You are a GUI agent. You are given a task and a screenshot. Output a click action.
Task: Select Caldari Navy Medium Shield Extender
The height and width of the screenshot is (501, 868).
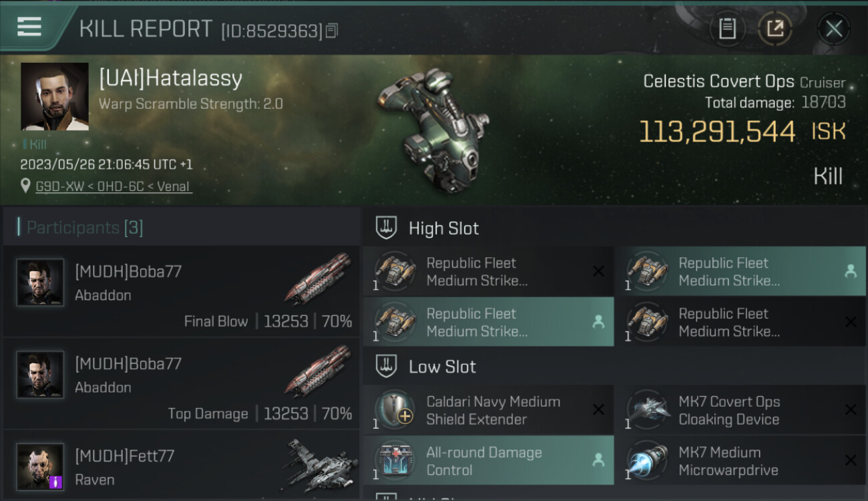pyautogui.click(x=489, y=410)
